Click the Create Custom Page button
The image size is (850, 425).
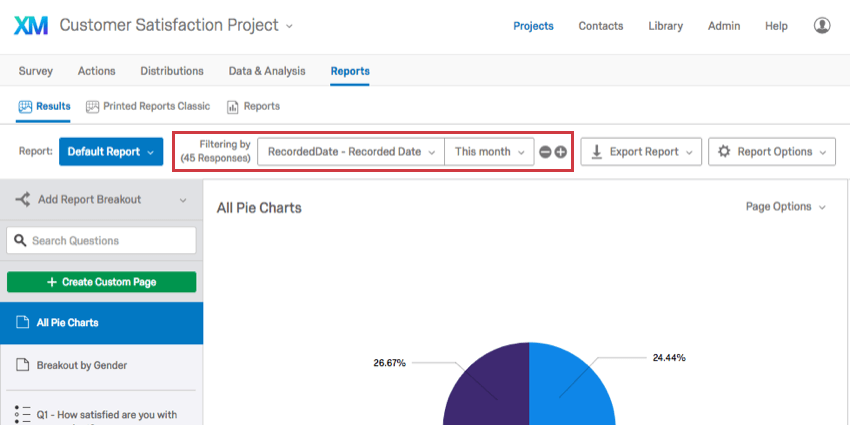click(101, 282)
